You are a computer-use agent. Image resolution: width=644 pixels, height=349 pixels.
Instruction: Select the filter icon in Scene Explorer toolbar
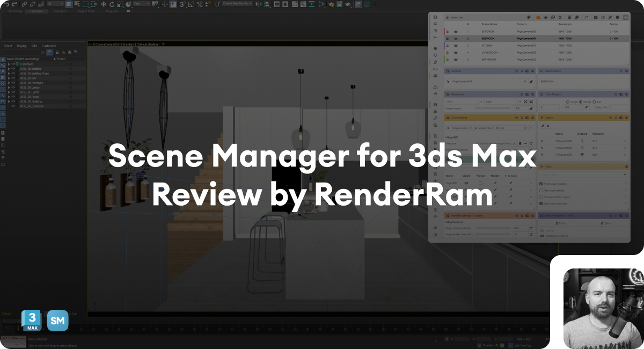pyautogui.click(x=49, y=52)
